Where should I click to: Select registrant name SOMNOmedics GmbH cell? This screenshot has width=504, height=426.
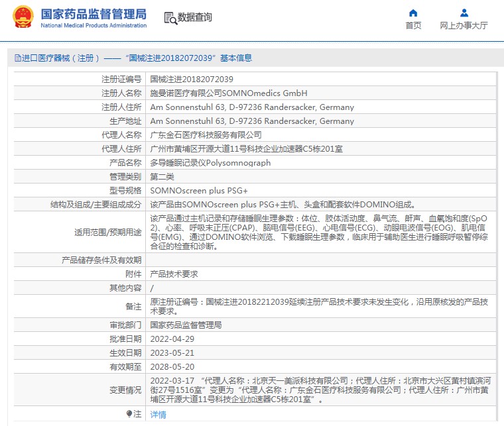[x=229, y=93]
